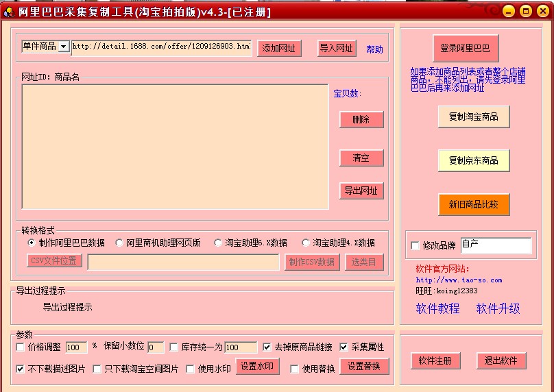Screen dimensions: 554x392
Task: Close the window with the X button
Action: tap(543, 11)
